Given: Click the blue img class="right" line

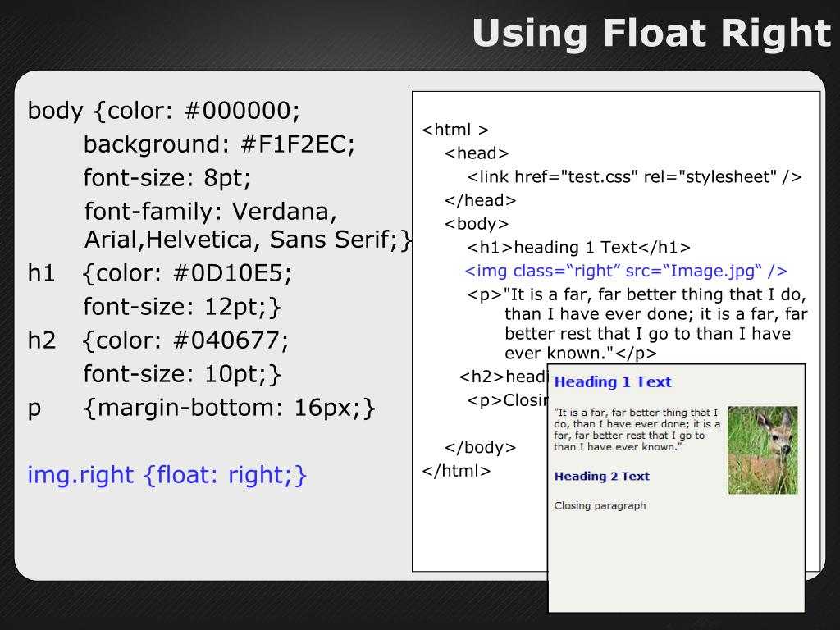Looking at the screenshot, I should coord(626,271).
